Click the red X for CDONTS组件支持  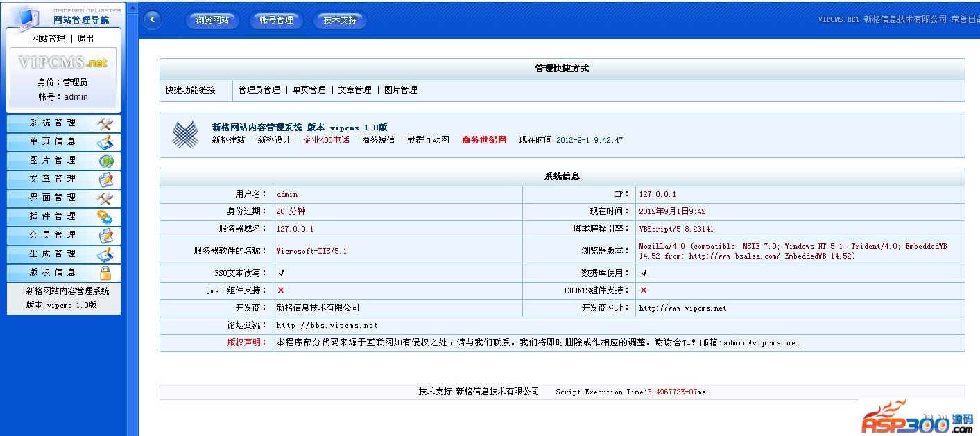(x=643, y=290)
